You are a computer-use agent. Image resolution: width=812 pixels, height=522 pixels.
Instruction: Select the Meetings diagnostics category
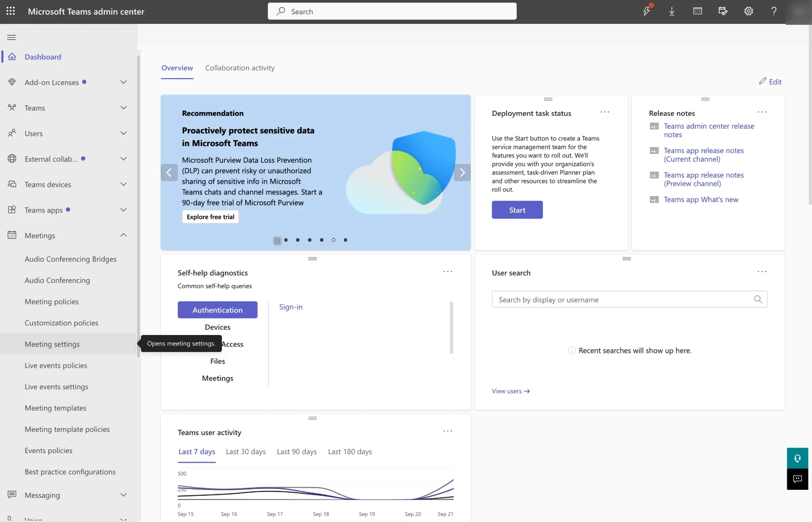point(218,378)
